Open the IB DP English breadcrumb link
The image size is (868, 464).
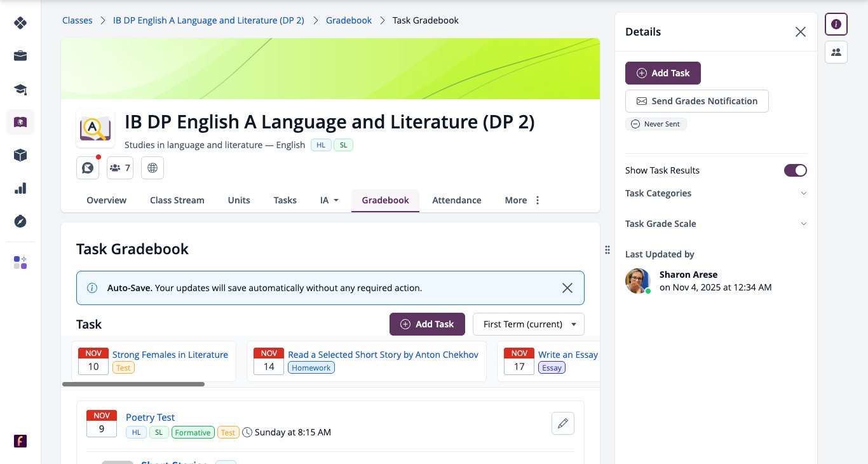tap(208, 20)
